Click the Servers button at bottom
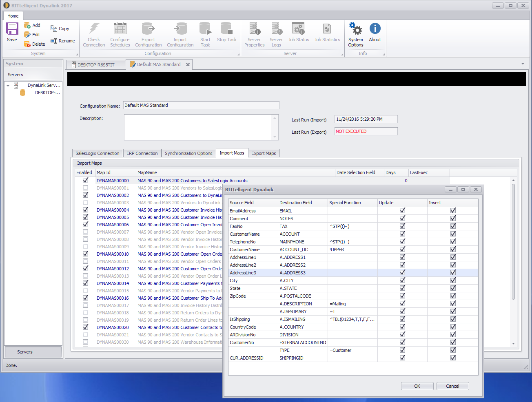This screenshot has height=402, width=532. click(33, 352)
